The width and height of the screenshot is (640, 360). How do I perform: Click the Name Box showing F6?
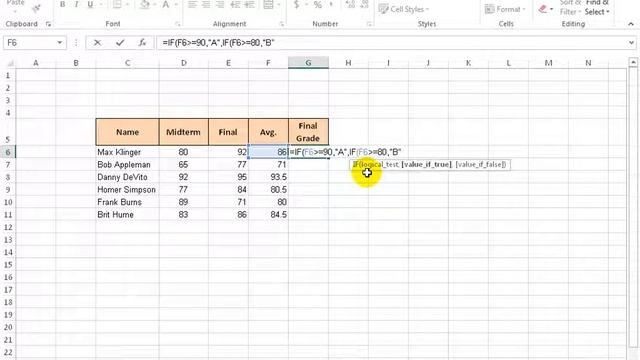coord(29,42)
